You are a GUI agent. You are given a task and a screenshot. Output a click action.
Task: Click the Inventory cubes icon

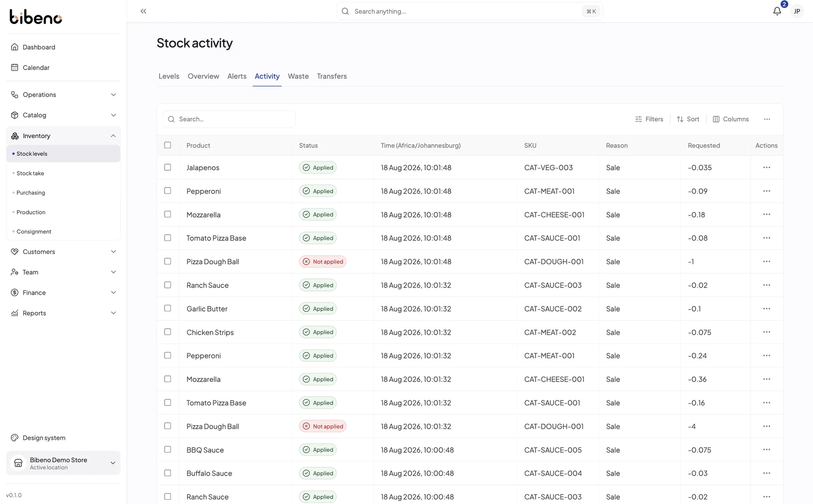(x=15, y=136)
